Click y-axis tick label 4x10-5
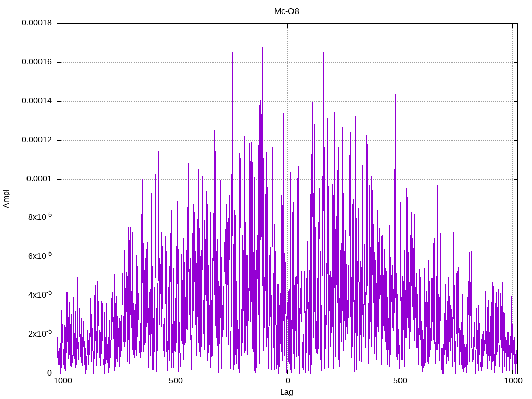The height and width of the screenshot is (399, 532). 40,295
